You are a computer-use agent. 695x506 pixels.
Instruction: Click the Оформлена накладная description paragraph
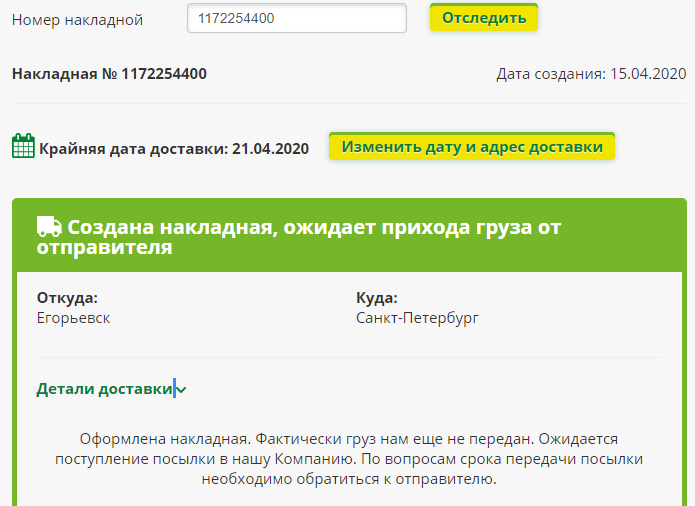pos(349,459)
